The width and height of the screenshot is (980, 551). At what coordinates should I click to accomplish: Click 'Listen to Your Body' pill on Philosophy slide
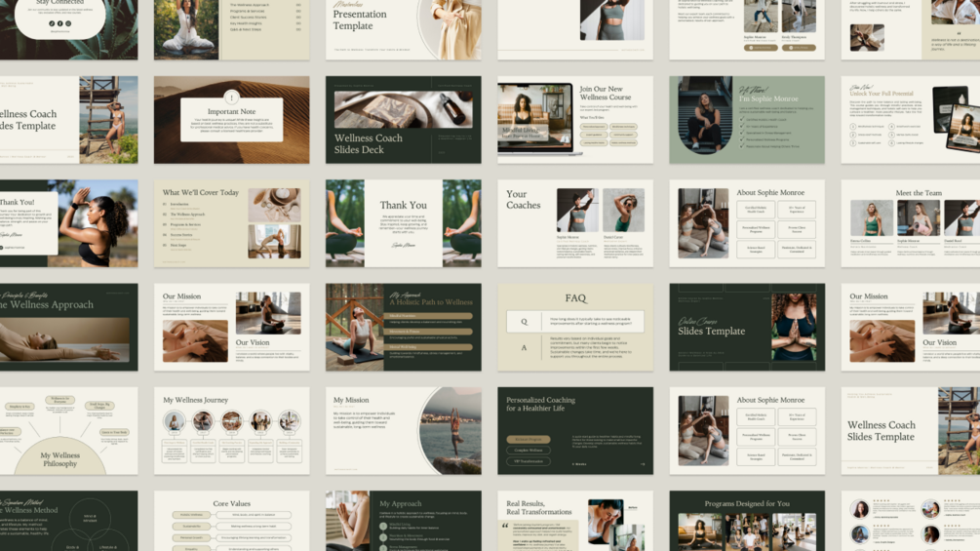[114, 432]
